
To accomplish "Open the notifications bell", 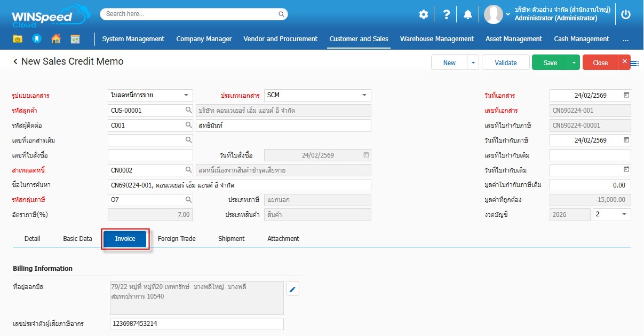I will [468, 14].
